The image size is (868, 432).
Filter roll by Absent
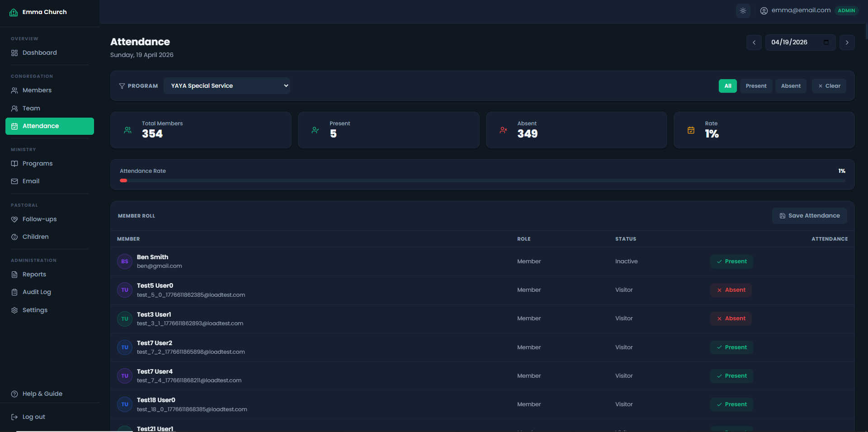tap(791, 86)
